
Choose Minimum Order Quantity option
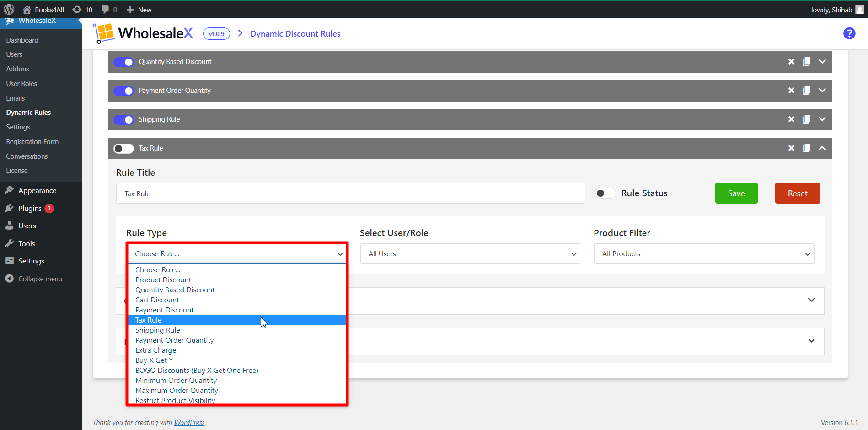[237, 381]
